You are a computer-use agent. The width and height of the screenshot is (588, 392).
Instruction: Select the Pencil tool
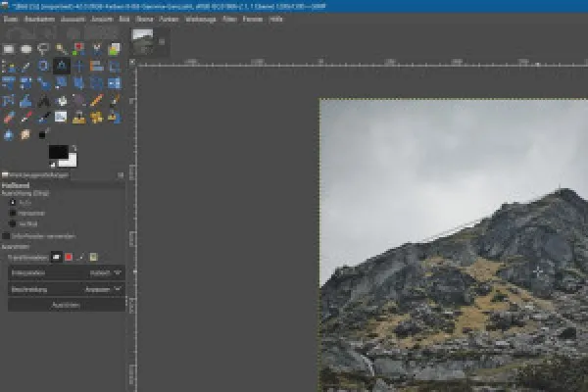96,100
